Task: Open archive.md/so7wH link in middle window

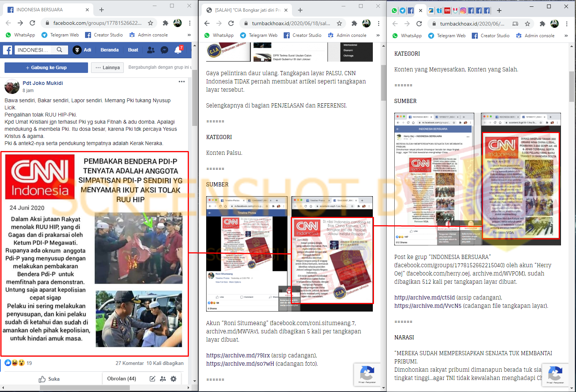Action: (240, 364)
